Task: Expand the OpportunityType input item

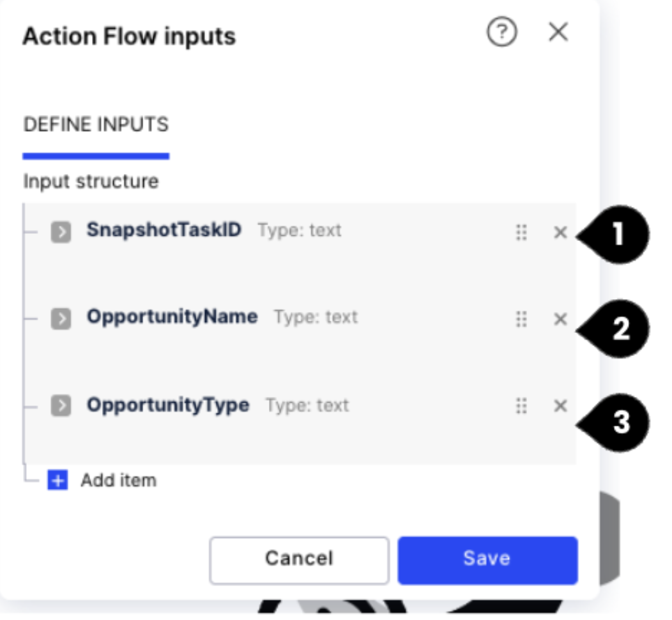Action: click(x=61, y=406)
